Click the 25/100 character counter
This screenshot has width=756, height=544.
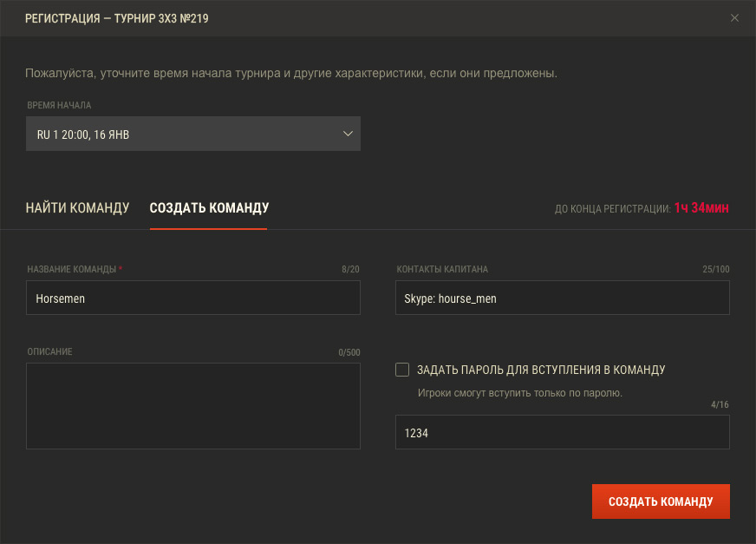[x=715, y=269]
